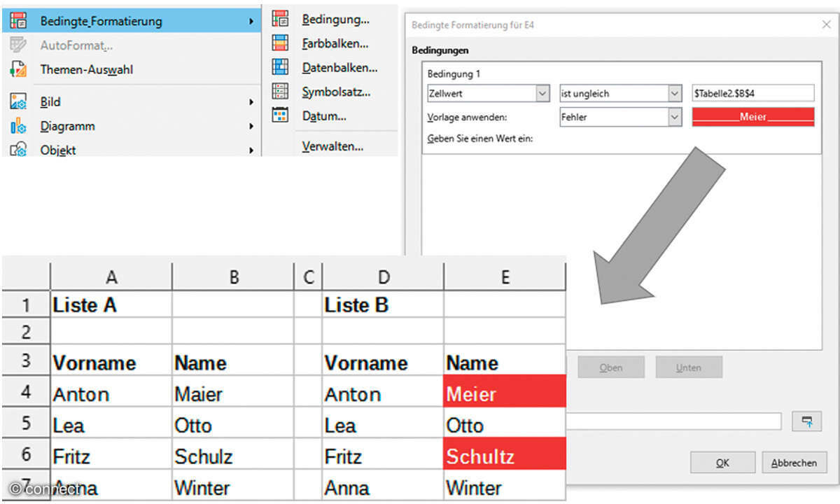Image resolution: width=840 pixels, height=504 pixels.
Task: Click cell 'Liste A'
Action: 111,304
